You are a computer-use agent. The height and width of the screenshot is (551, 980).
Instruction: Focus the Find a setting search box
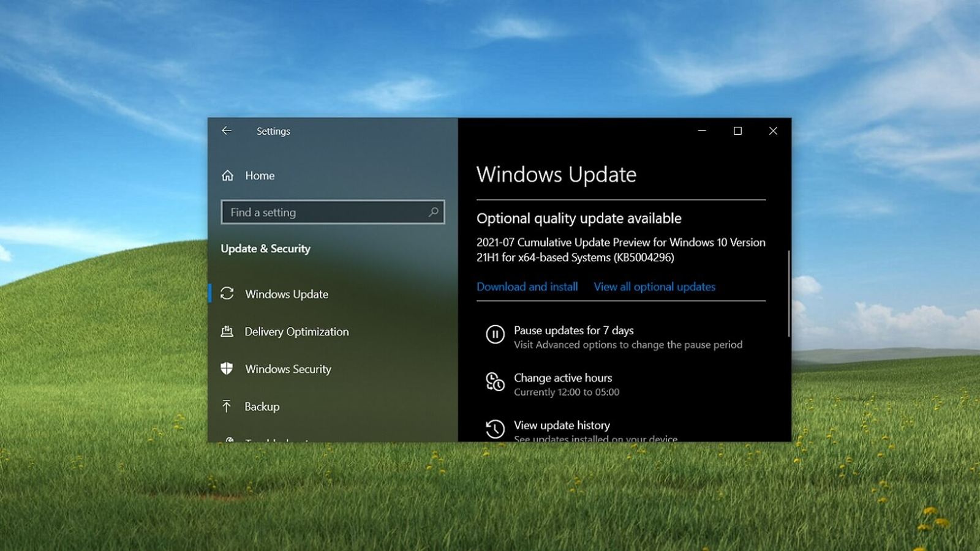click(333, 212)
